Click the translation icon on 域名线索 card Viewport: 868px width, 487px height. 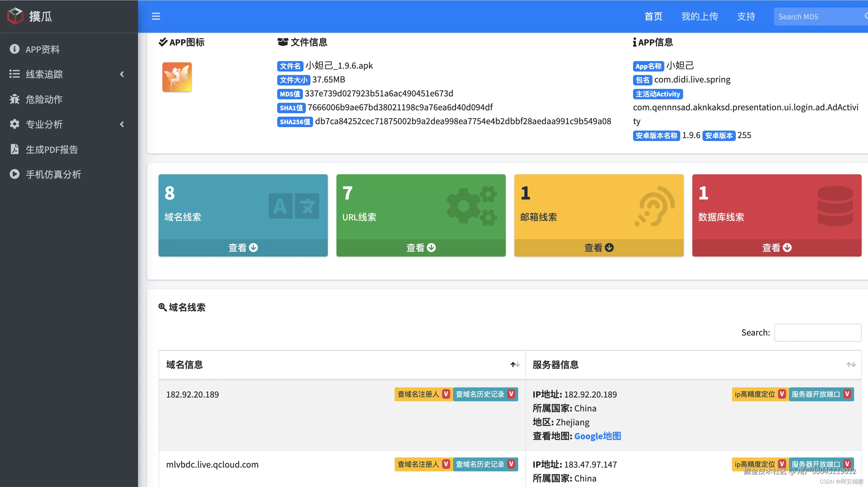pos(293,206)
